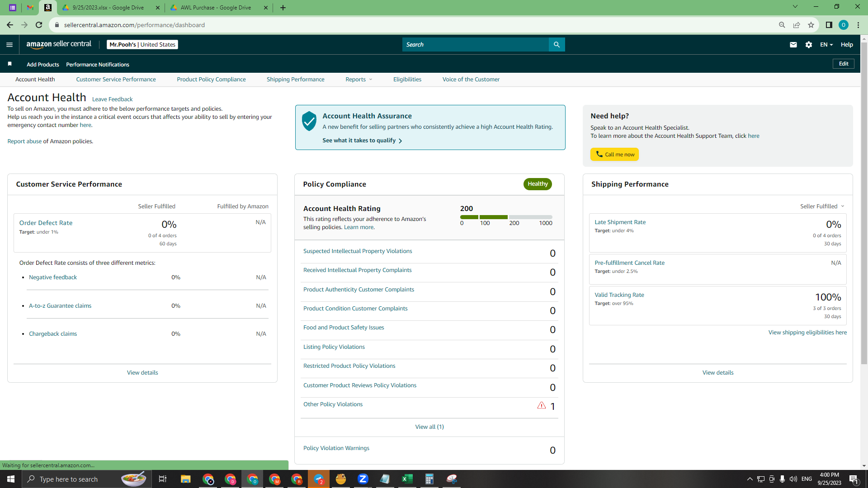Open buyer messages envelope icon
This screenshot has width=868, height=488.
click(x=793, y=45)
